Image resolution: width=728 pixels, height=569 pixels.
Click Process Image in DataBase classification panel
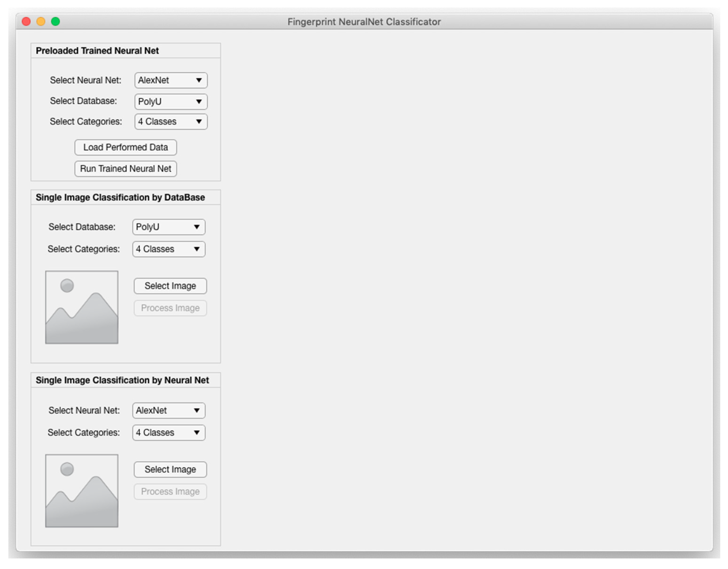point(170,308)
